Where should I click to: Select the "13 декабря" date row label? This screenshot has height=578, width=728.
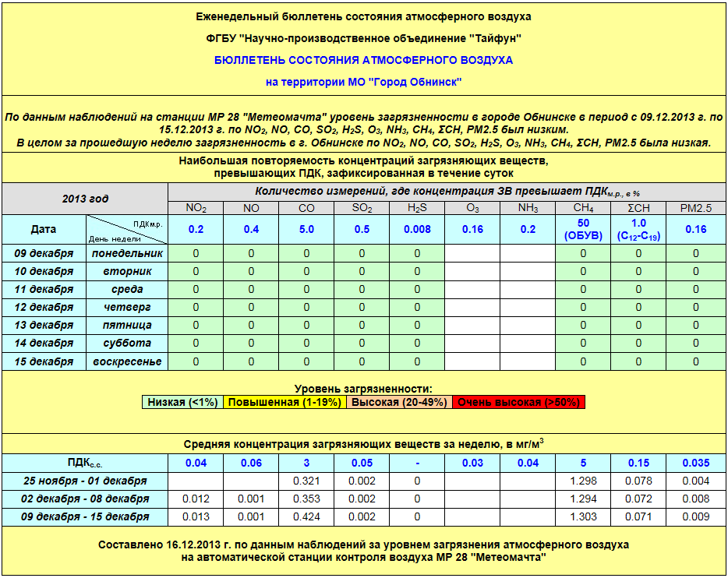tap(44, 325)
